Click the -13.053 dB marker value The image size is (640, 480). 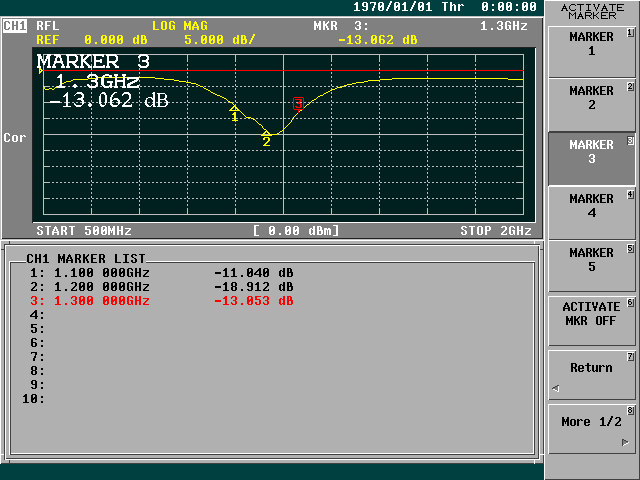coord(253,301)
